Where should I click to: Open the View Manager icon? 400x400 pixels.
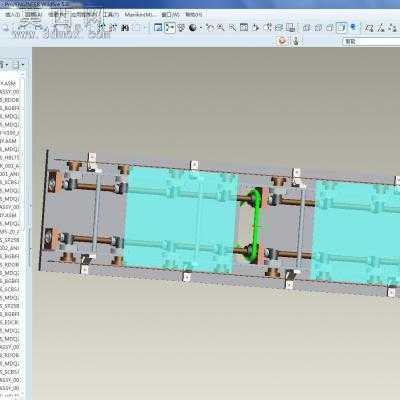pos(291,28)
